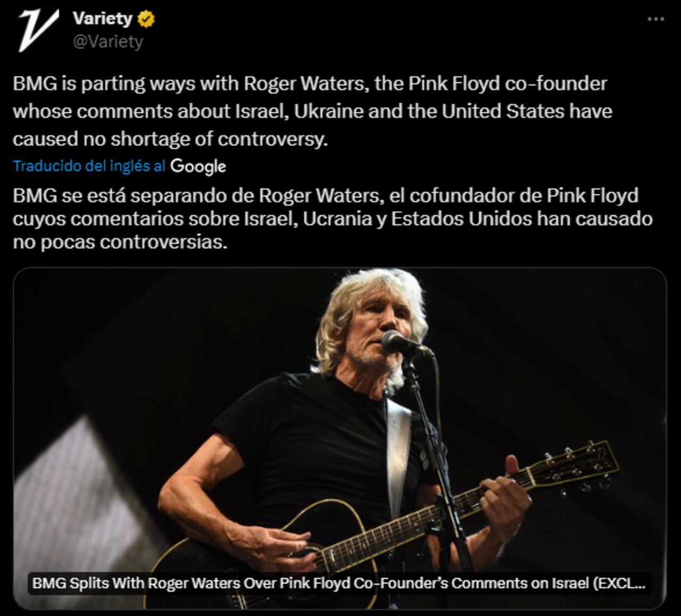Click the 'BMG Splits With Roger Waters' headline caption

click(x=338, y=584)
